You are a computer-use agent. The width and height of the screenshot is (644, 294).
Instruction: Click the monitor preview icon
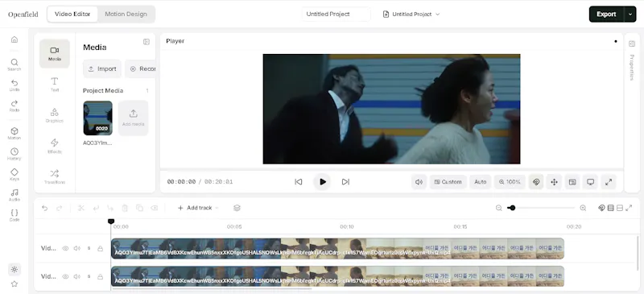click(x=590, y=182)
